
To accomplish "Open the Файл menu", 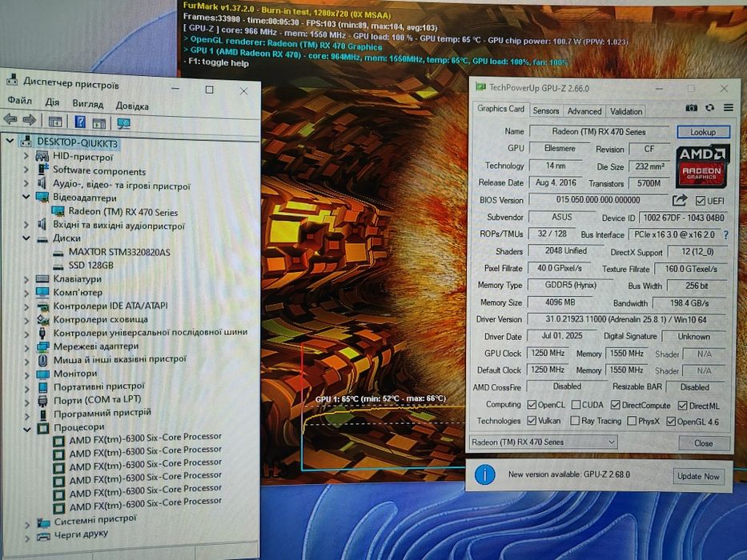I will (x=19, y=101).
